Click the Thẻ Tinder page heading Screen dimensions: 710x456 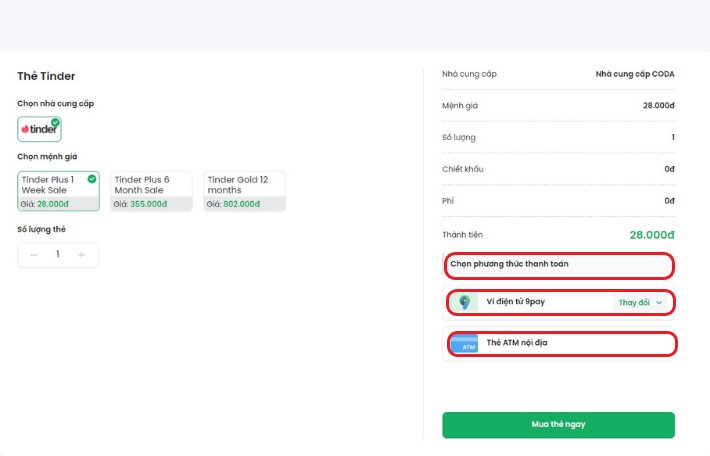(x=46, y=76)
